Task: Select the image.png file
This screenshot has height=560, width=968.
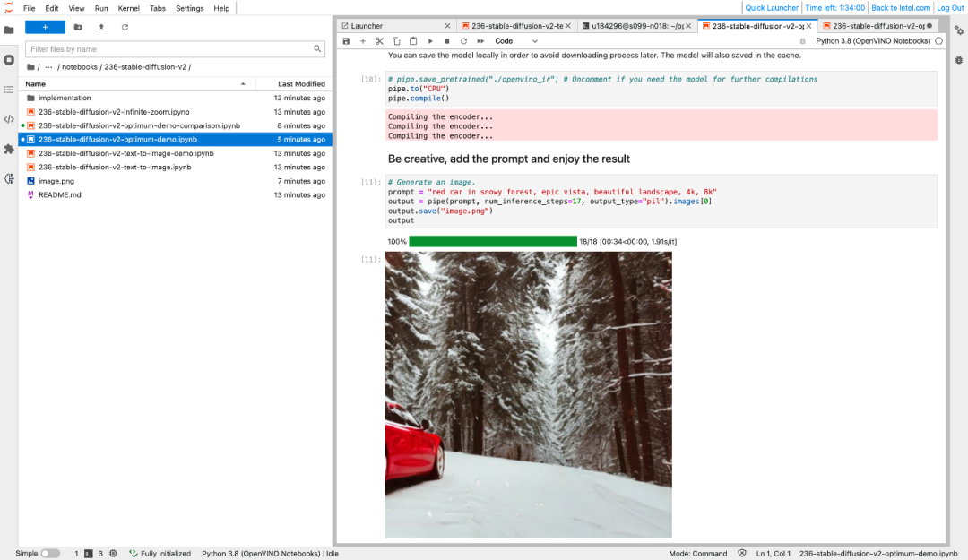Action: point(176,181)
